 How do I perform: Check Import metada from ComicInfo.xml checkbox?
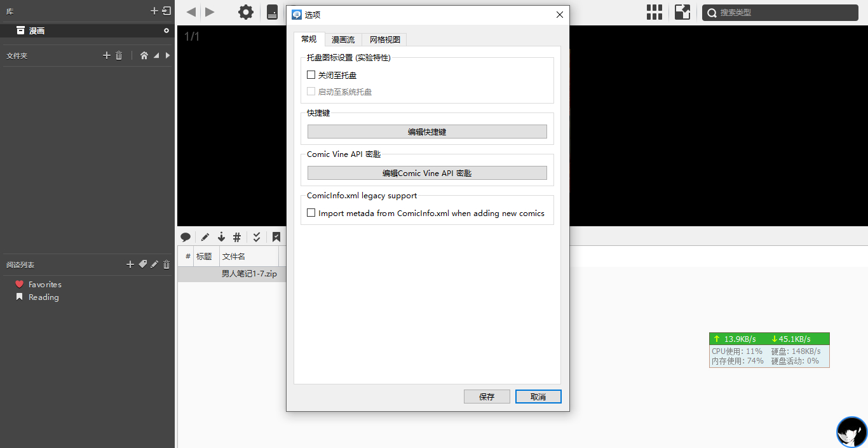point(311,213)
